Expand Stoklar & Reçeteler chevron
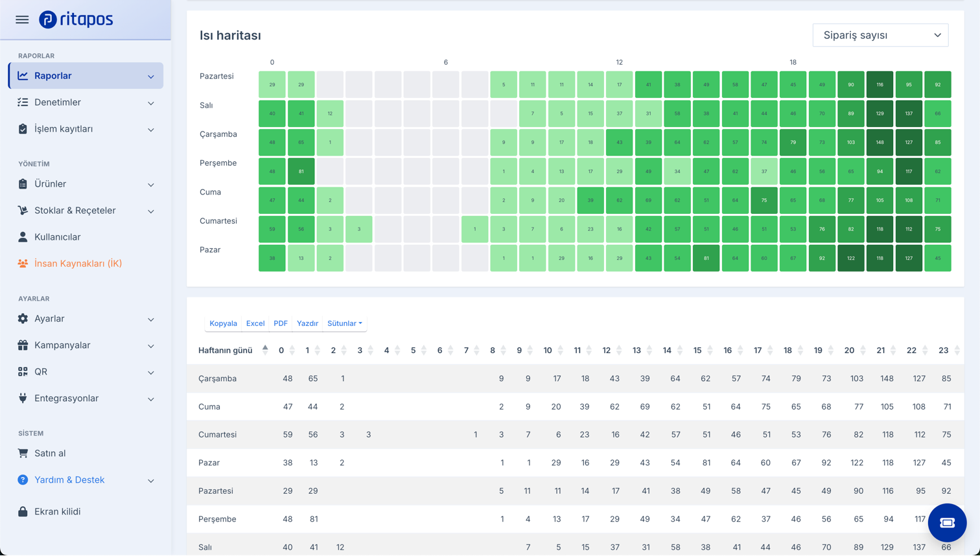 click(151, 211)
